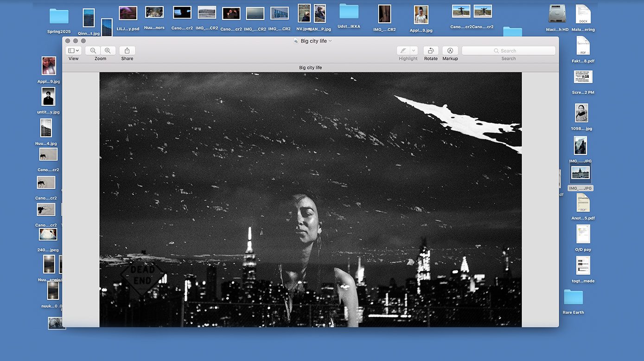Select the 240....jpeg image thumbnail
This screenshot has width=644, height=361.
tap(48, 234)
